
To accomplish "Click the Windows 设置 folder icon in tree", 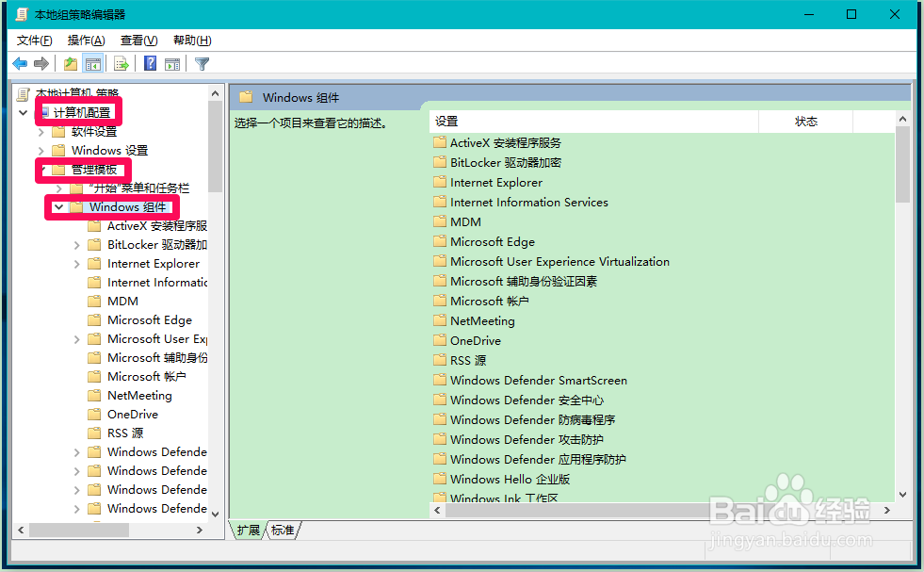I will pos(58,151).
